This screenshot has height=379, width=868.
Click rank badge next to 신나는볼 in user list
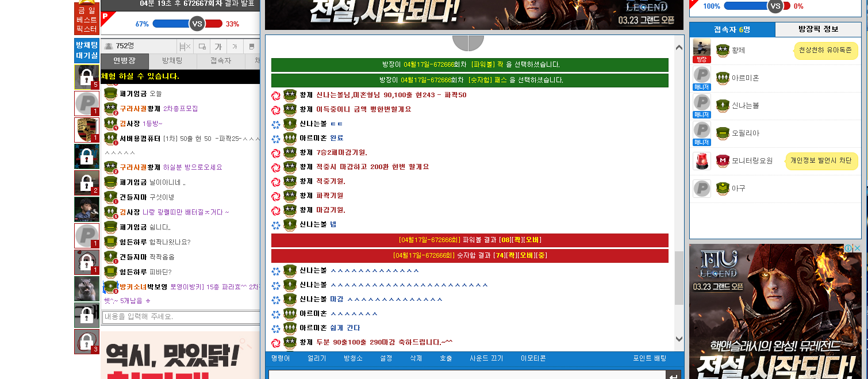723,105
